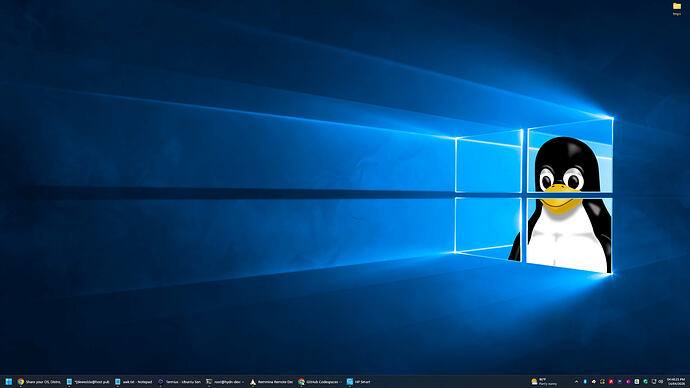The width and height of the screenshot is (690, 388).
Task: Open the root@hydo-dev terminal window
Action: pos(225,382)
